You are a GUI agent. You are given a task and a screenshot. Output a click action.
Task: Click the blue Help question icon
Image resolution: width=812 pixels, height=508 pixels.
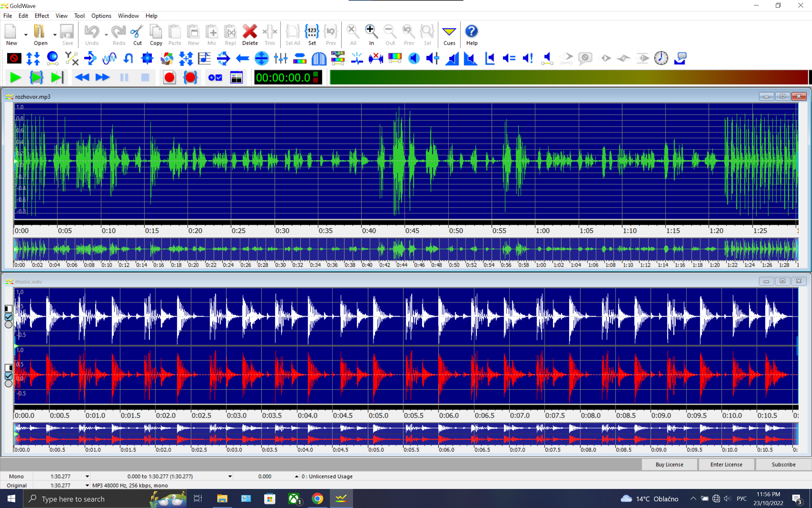point(471,35)
